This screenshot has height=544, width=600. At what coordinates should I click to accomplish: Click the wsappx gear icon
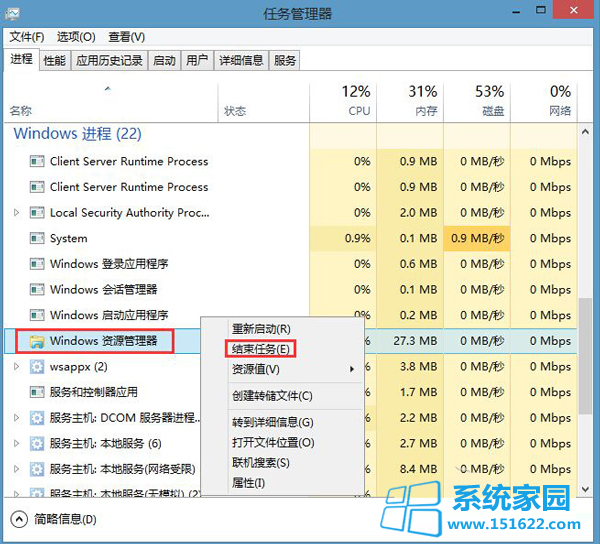click(37, 367)
